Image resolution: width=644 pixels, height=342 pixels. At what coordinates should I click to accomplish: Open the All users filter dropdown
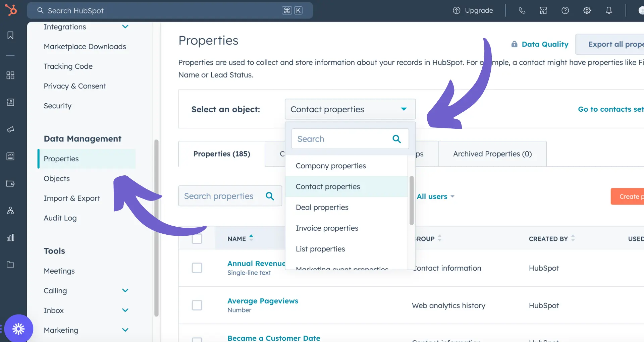click(x=435, y=196)
